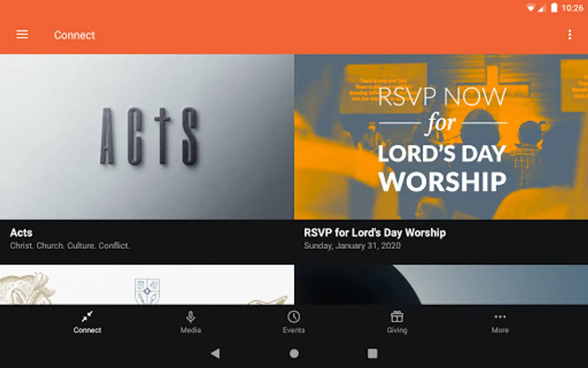Open recent apps square button

372,353
